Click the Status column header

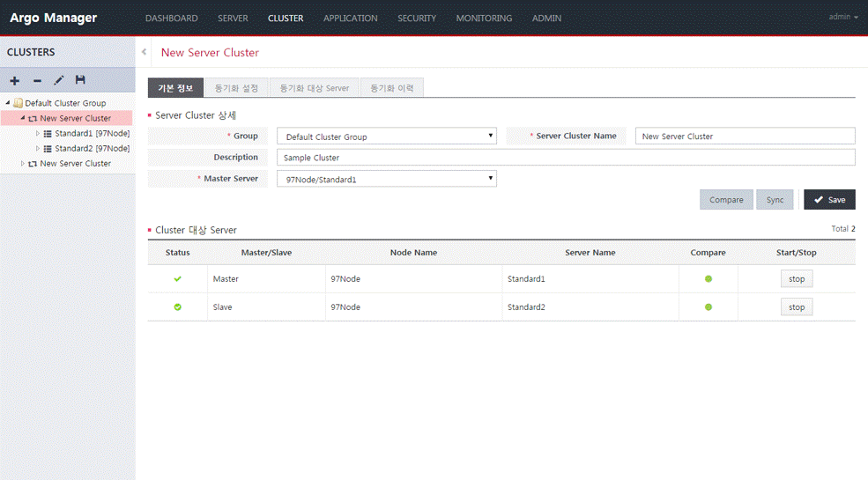coord(178,252)
